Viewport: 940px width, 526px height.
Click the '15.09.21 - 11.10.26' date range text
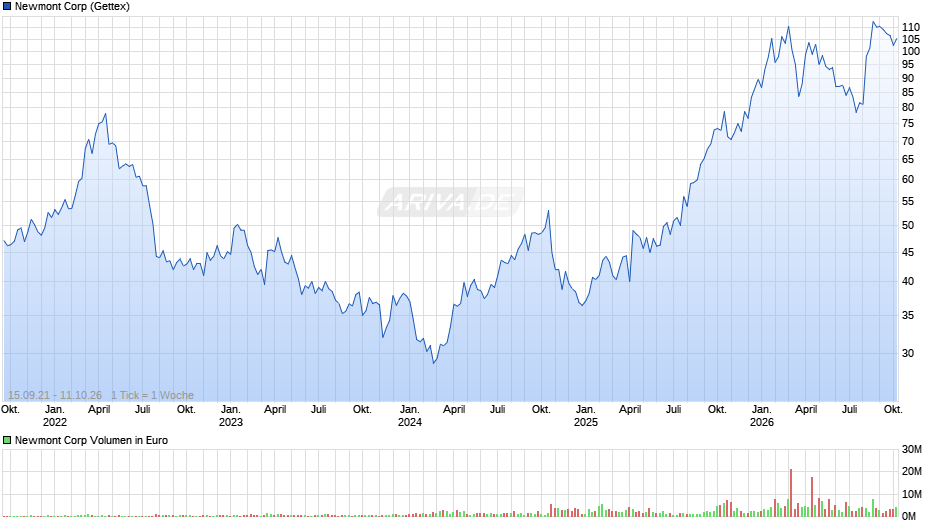(x=55, y=395)
